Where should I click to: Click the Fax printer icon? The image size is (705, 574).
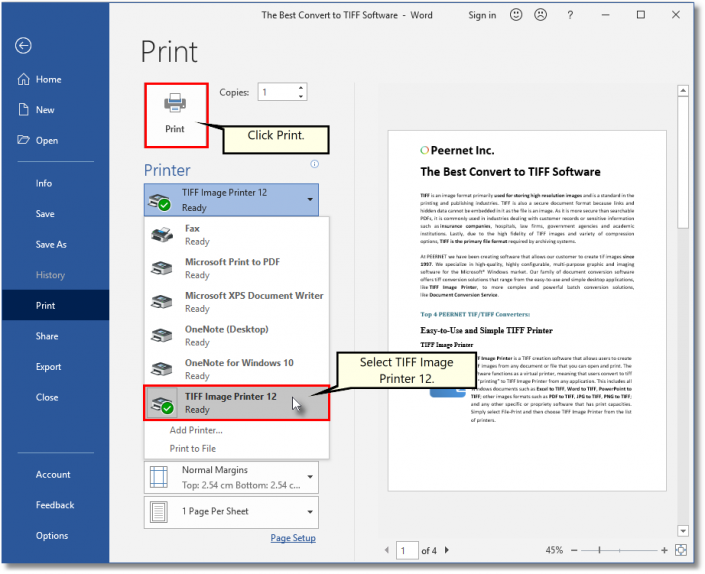tap(162, 235)
